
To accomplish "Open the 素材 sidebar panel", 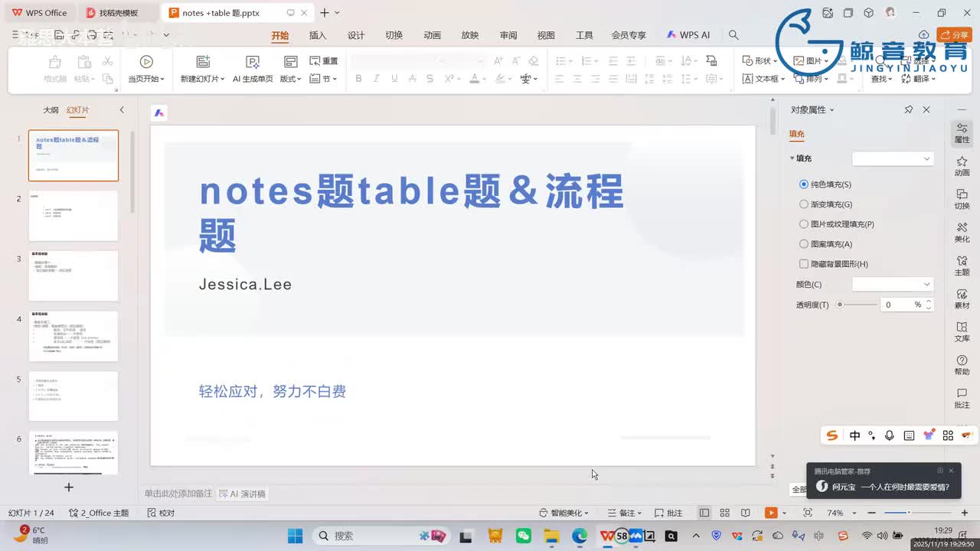I will [x=962, y=298].
